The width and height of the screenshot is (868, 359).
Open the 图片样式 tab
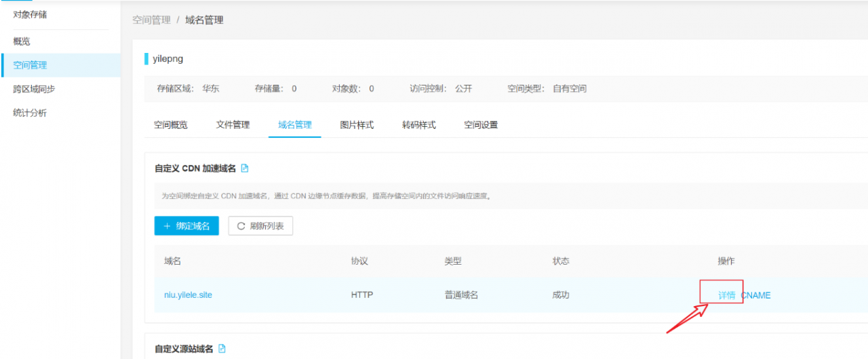point(357,125)
